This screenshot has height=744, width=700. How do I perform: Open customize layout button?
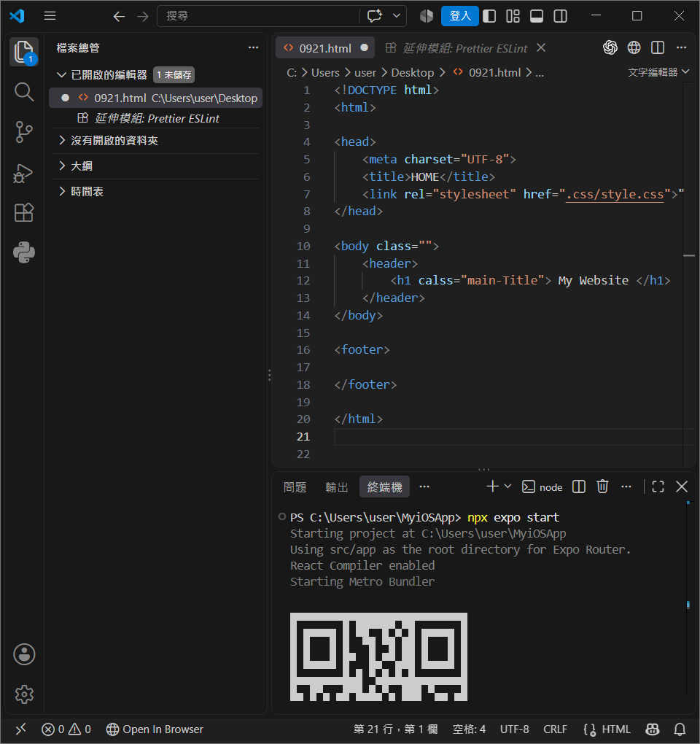(x=513, y=17)
